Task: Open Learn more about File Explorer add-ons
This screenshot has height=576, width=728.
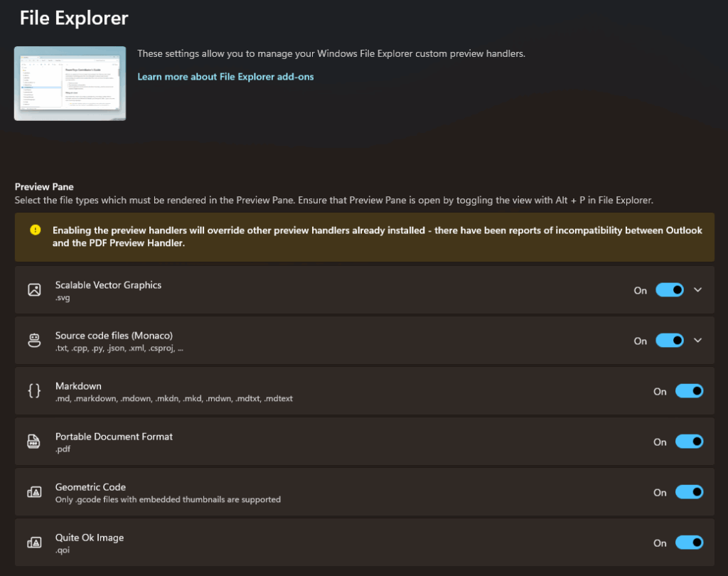Action: click(225, 77)
